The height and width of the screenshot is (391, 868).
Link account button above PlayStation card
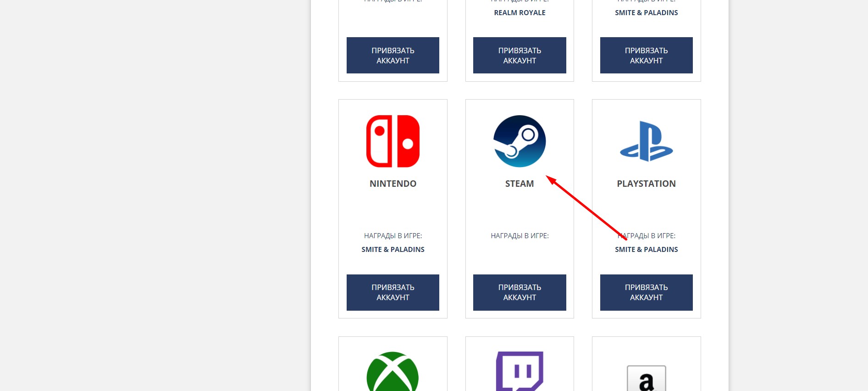click(647, 55)
